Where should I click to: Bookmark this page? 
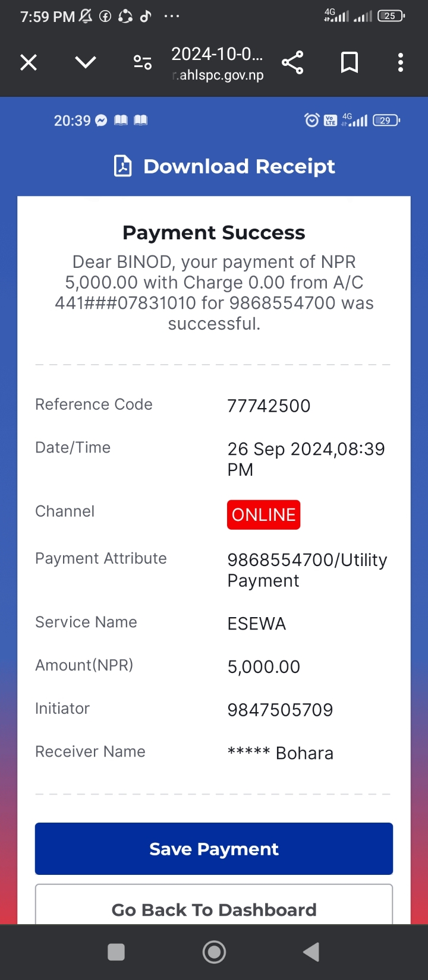(350, 62)
